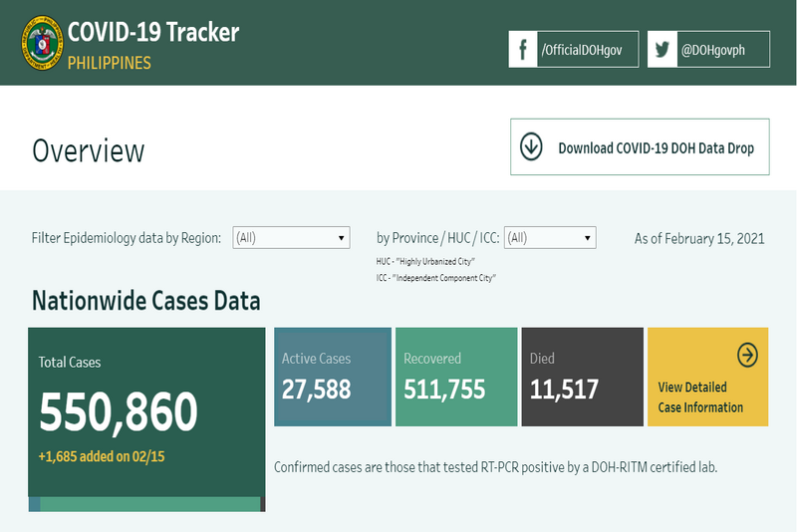Image resolution: width=797 pixels, height=532 pixels.
Task: Click the green recovered segment of the bar
Action: (150, 504)
